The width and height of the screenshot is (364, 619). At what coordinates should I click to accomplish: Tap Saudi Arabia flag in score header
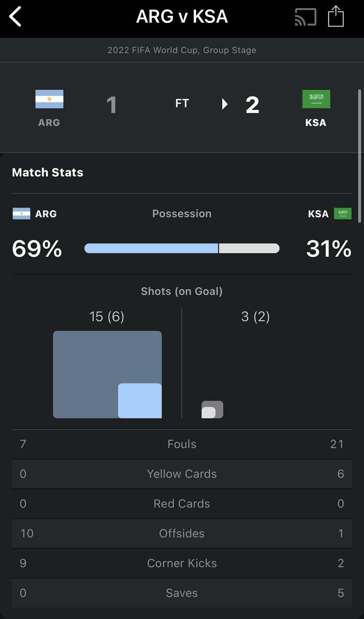(316, 99)
